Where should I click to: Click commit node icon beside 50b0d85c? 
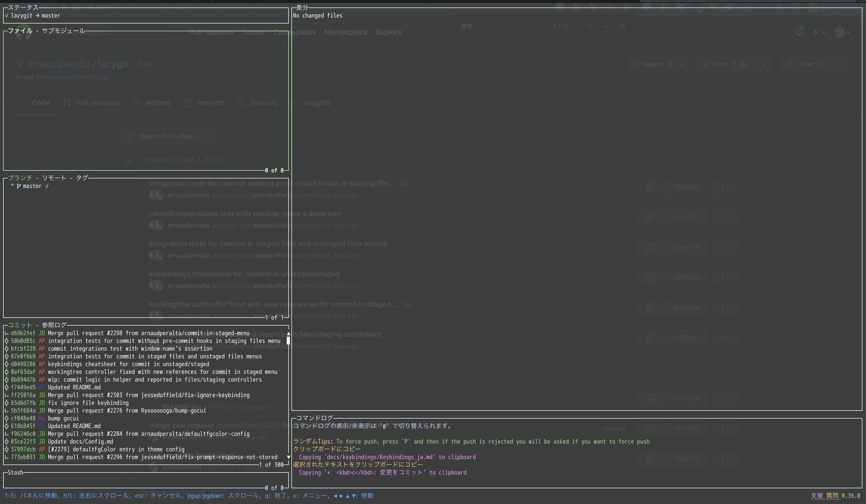click(6, 341)
